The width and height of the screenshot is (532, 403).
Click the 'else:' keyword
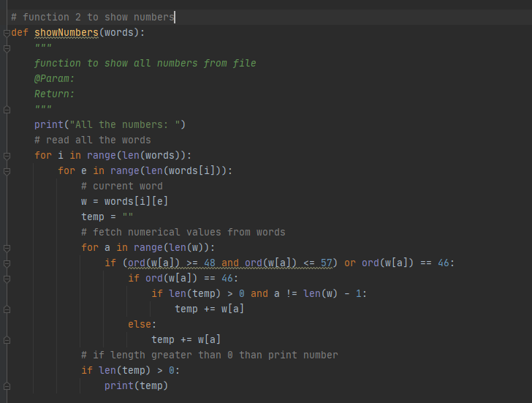click(x=142, y=324)
